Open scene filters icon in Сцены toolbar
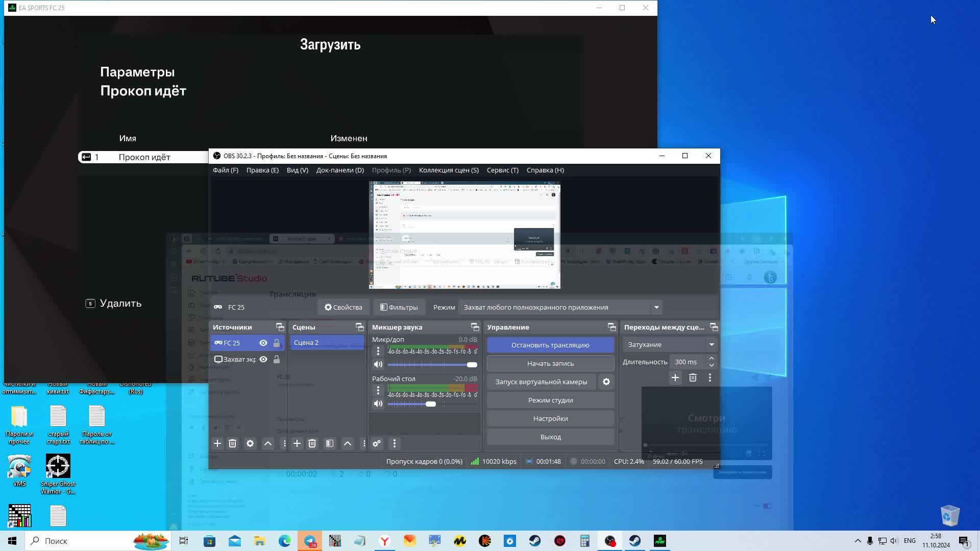Screen dimensions: 980x551 [x=330, y=443]
